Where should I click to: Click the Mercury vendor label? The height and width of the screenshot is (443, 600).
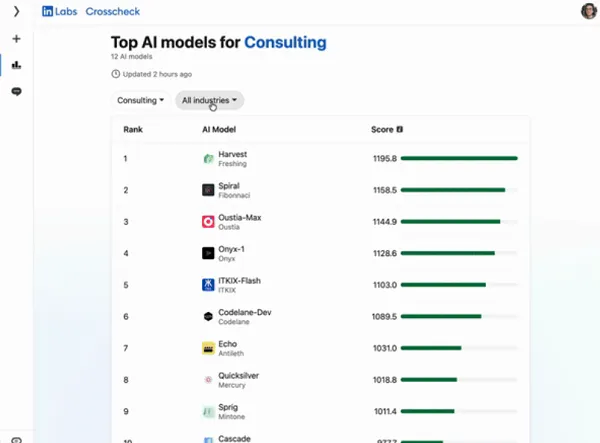(x=232, y=385)
